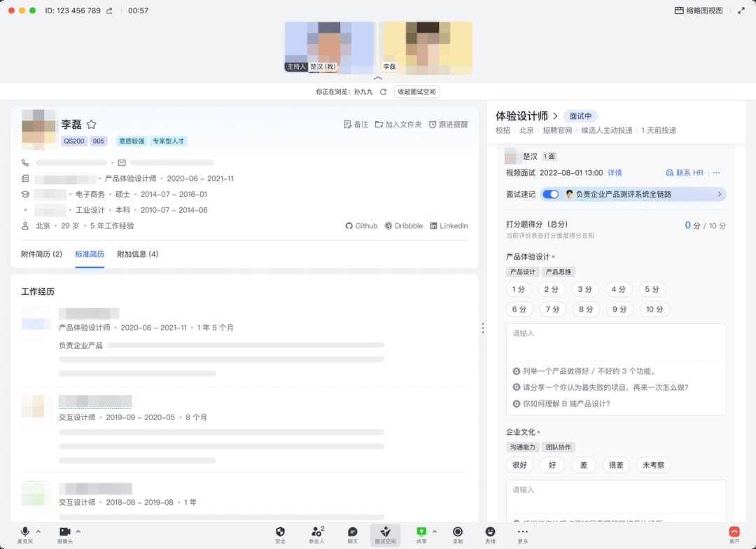The width and height of the screenshot is (756, 549).
Task: Switch to the 附件简历 (2) tab
Action: pyautogui.click(x=42, y=254)
